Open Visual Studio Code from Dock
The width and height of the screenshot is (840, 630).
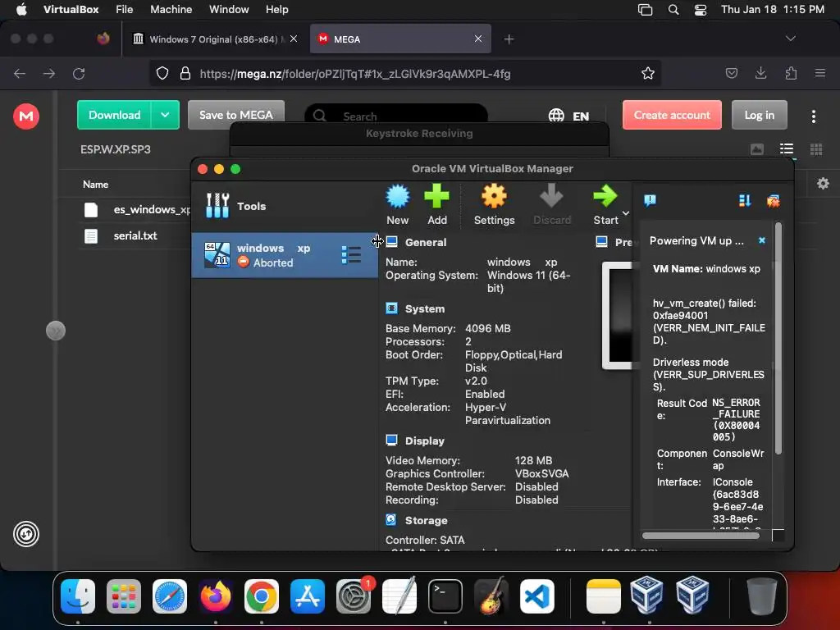tap(536, 596)
